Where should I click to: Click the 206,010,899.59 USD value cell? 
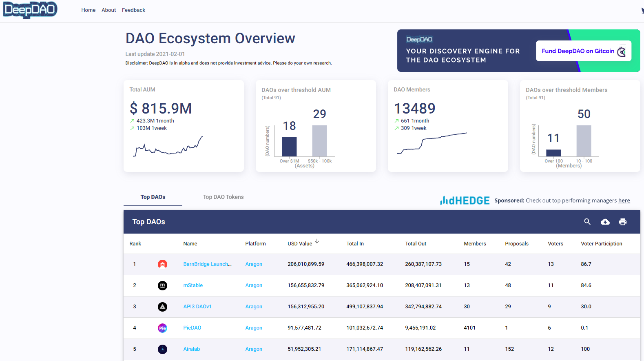tap(306, 264)
